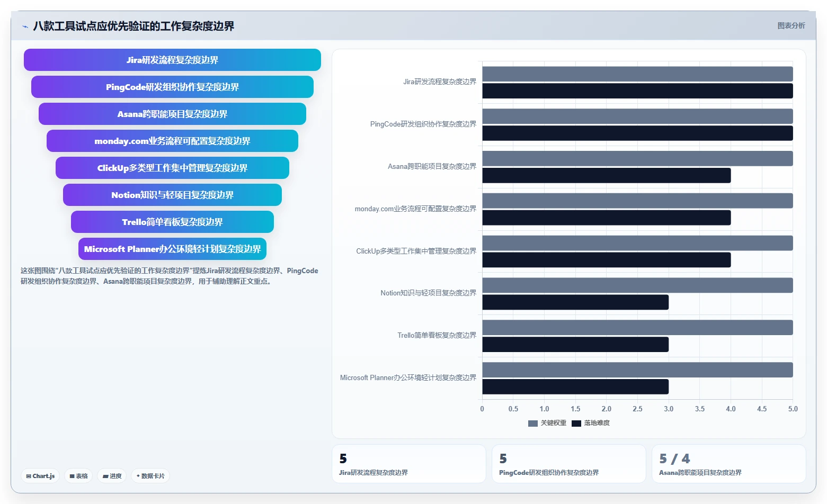Click the x-axis tick value 3.0
The width and height of the screenshot is (827, 504).
pos(669,409)
